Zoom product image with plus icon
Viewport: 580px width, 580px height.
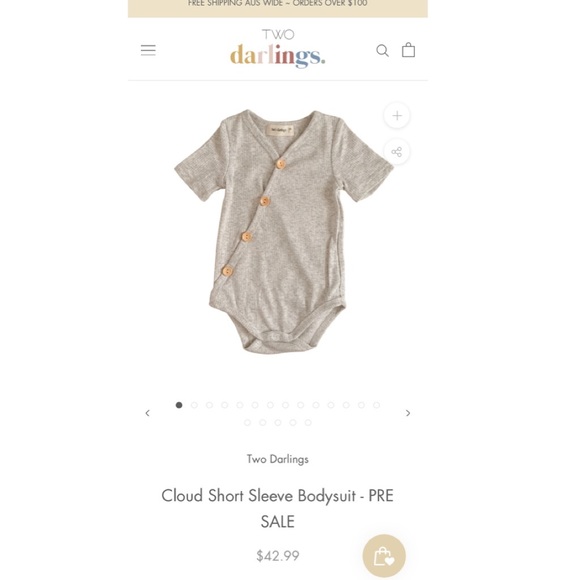coord(397,115)
